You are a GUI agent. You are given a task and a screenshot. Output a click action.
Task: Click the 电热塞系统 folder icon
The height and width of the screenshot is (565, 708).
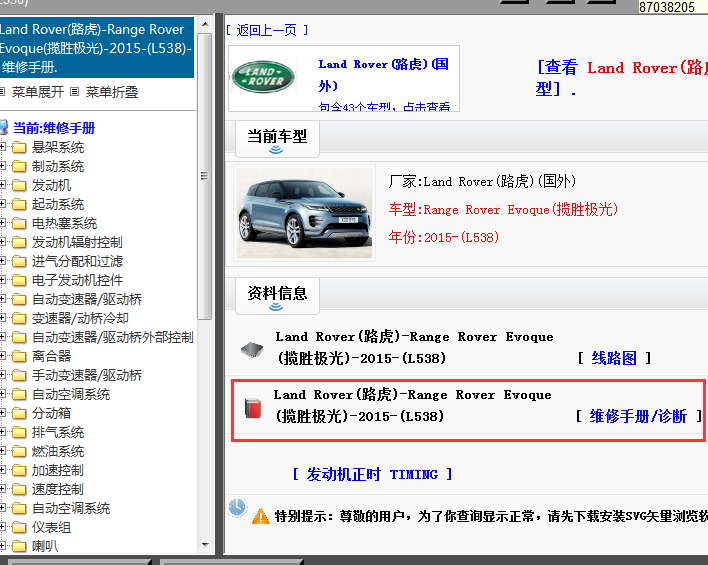pyautogui.click(x=19, y=223)
